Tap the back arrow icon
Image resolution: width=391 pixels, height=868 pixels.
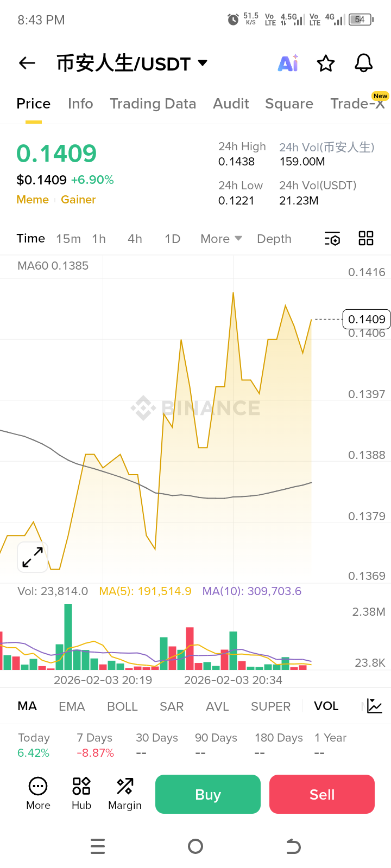[x=27, y=63]
